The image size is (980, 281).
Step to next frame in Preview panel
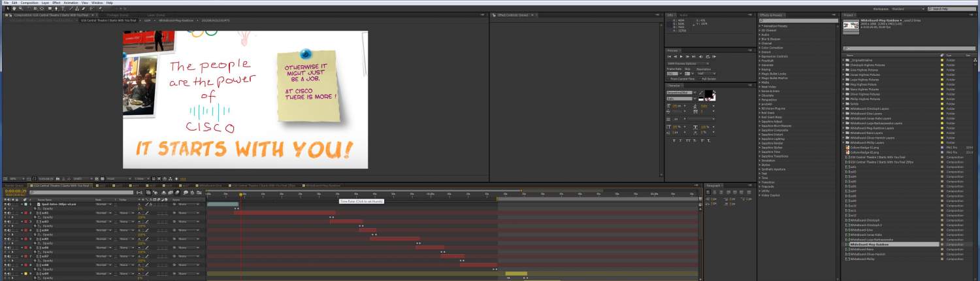tap(687, 57)
